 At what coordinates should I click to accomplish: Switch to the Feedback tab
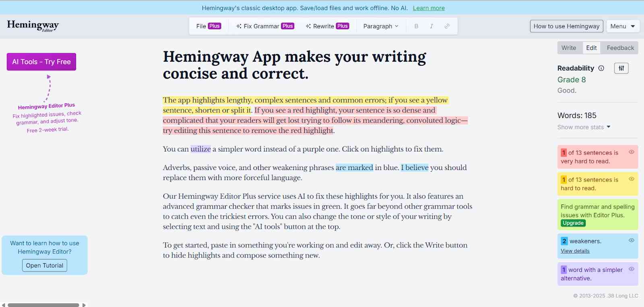(x=620, y=48)
